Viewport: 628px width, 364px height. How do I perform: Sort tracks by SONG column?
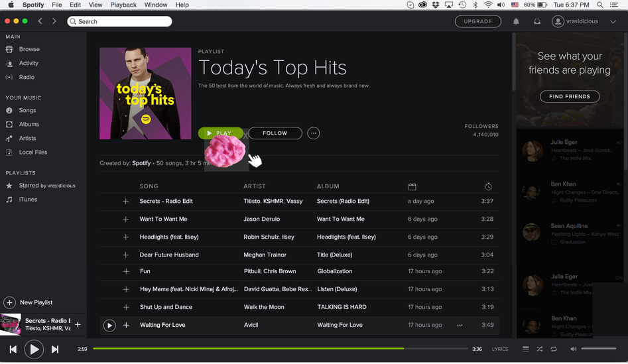(x=149, y=186)
